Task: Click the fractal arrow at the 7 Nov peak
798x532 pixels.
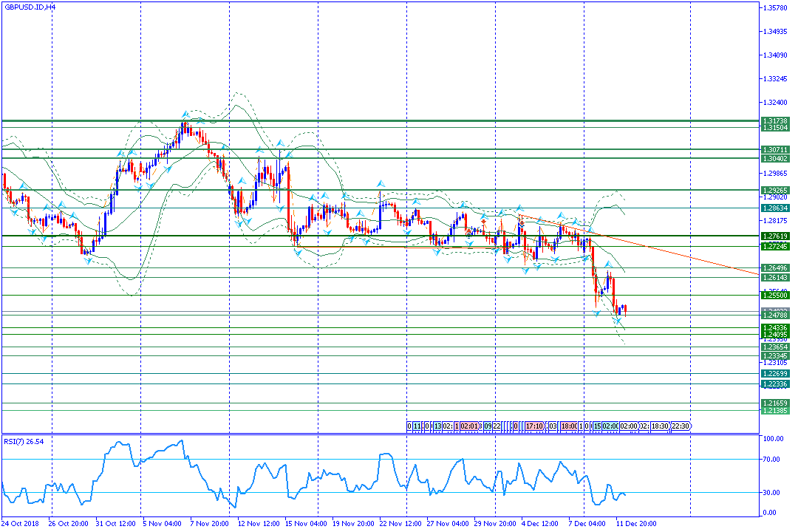Action: (x=183, y=116)
